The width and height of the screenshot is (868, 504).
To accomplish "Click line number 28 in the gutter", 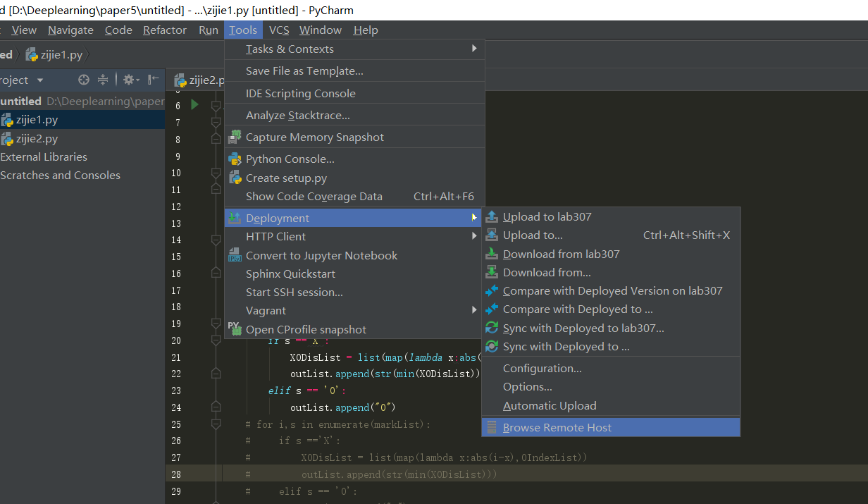I will coord(175,474).
